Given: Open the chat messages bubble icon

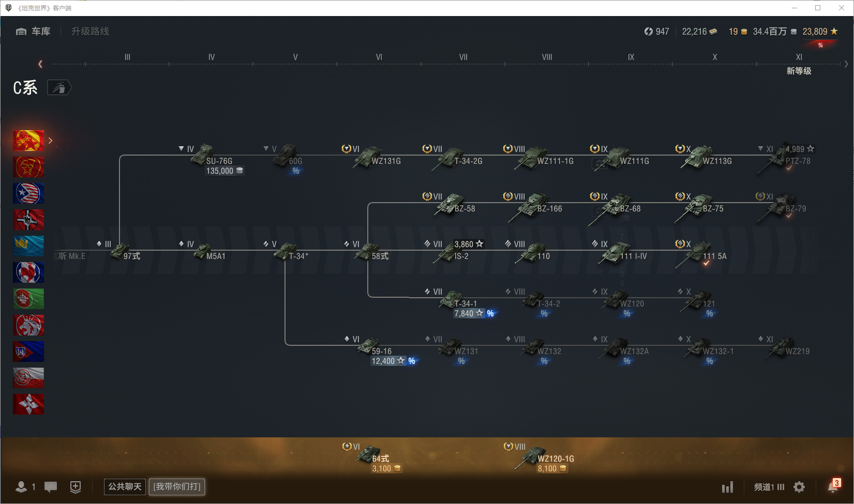Looking at the screenshot, I should click(x=51, y=487).
